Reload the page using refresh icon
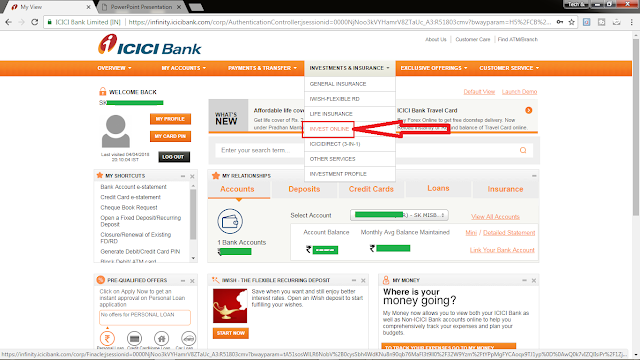 (x=35, y=22)
